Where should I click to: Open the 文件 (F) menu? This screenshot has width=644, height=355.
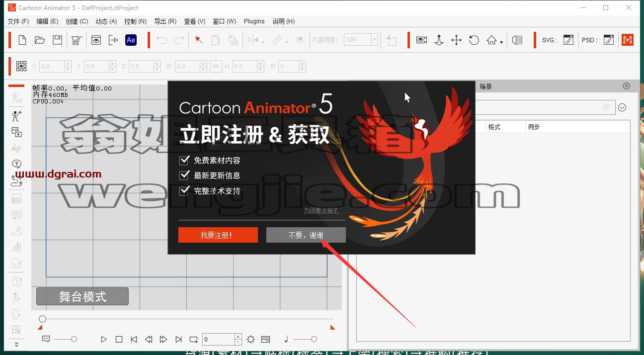click(18, 21)
